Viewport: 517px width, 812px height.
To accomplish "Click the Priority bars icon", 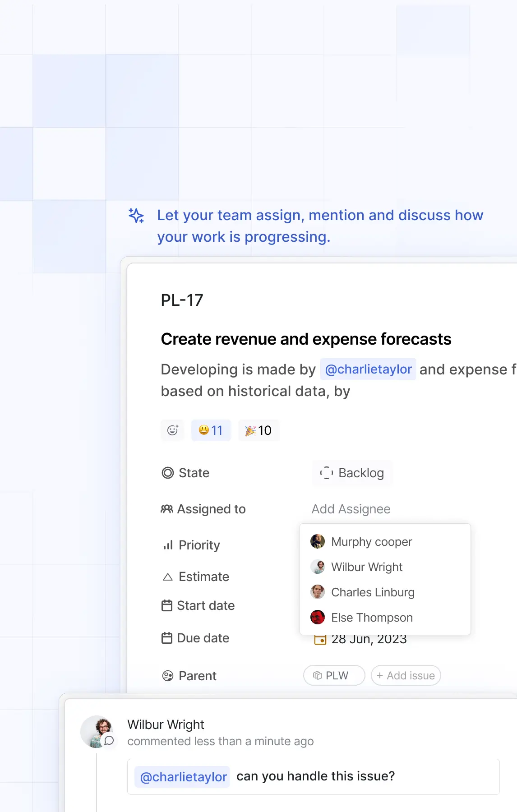I will pos(168,545).
